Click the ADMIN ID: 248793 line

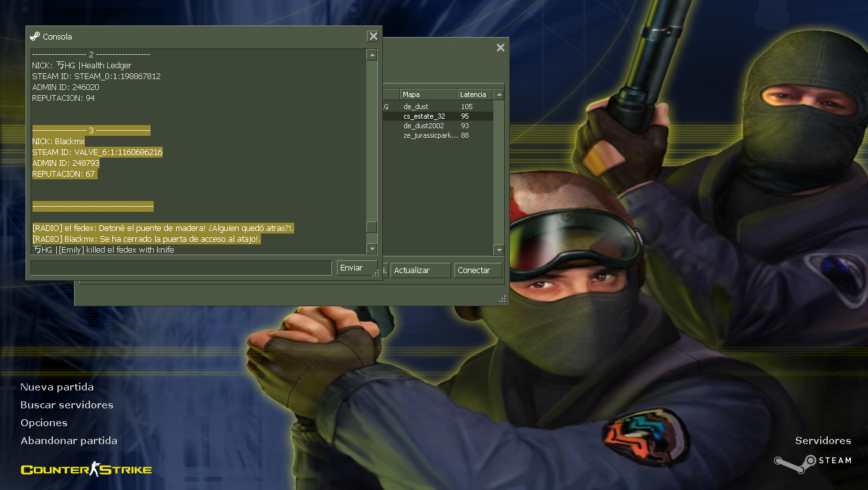66,163
